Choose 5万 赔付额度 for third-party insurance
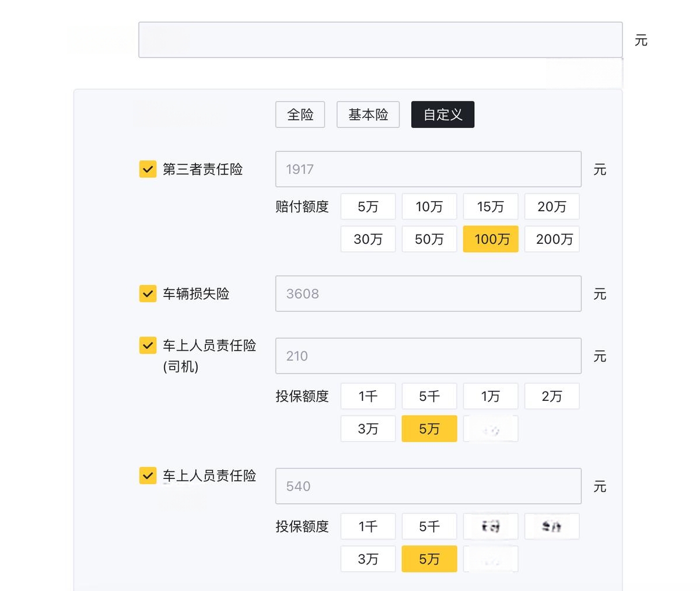 (x=368, y=207)
